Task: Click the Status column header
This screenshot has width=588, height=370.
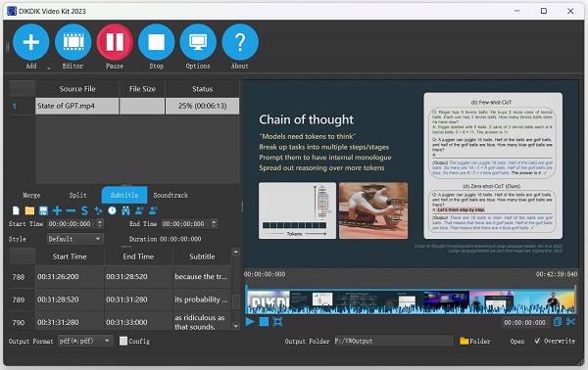Action: pos(202,89)
